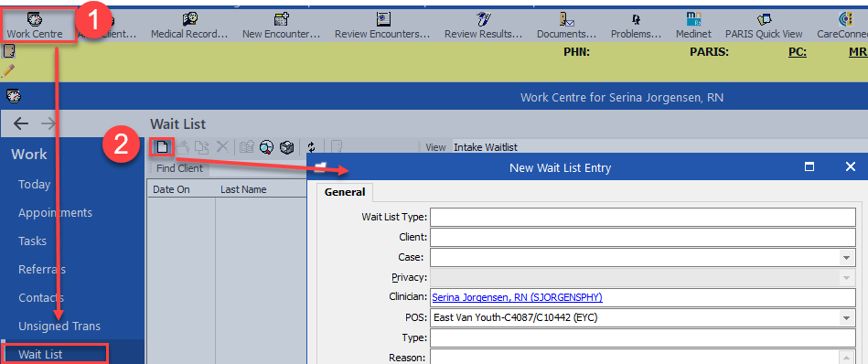
Task: Open PARIS Quick View
Action: pos(764,26)
